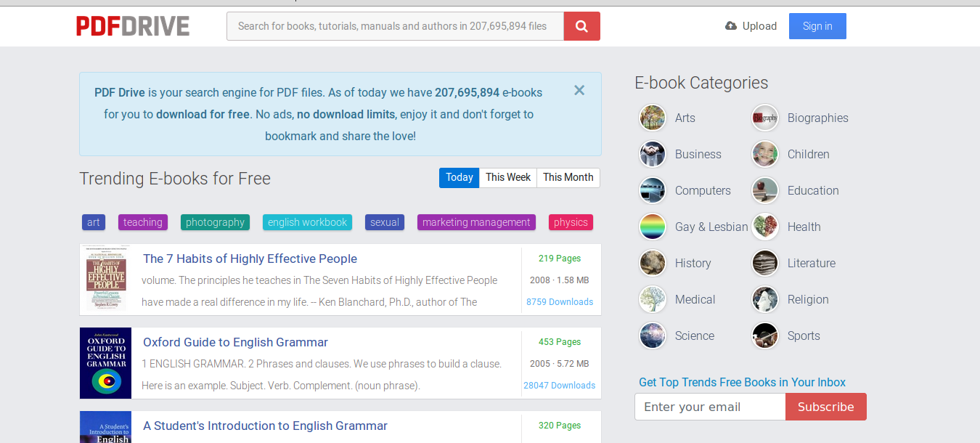980x443 pixels.
Task: Dismiss the PDF Drive info banner
Action: click(x=579, y=90)
